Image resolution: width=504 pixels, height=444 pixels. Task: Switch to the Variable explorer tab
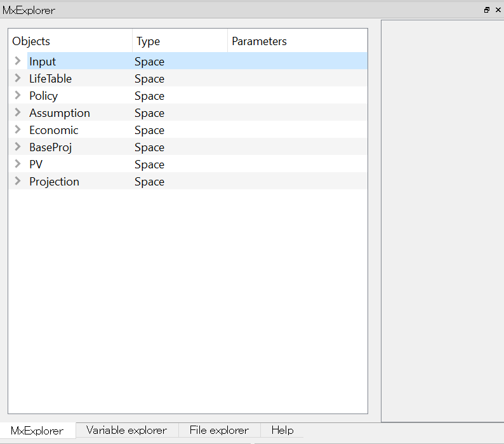(x=127, y=430)
